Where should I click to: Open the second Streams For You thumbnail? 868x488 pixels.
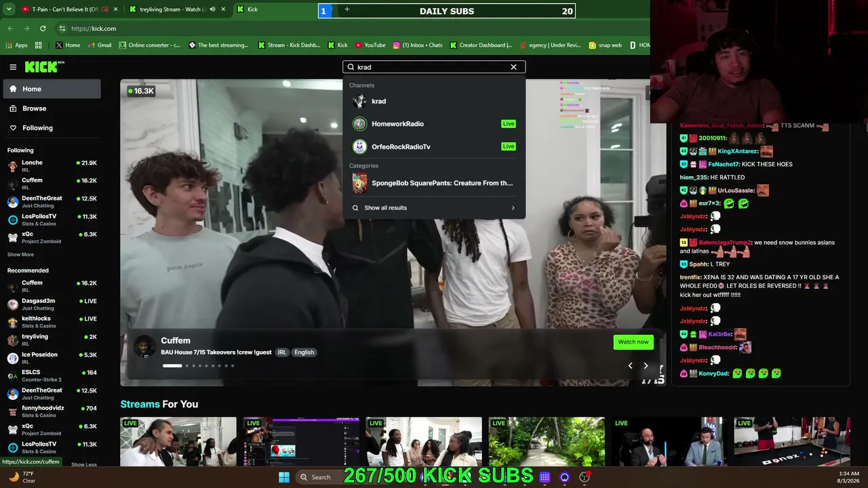coord(301,442)
